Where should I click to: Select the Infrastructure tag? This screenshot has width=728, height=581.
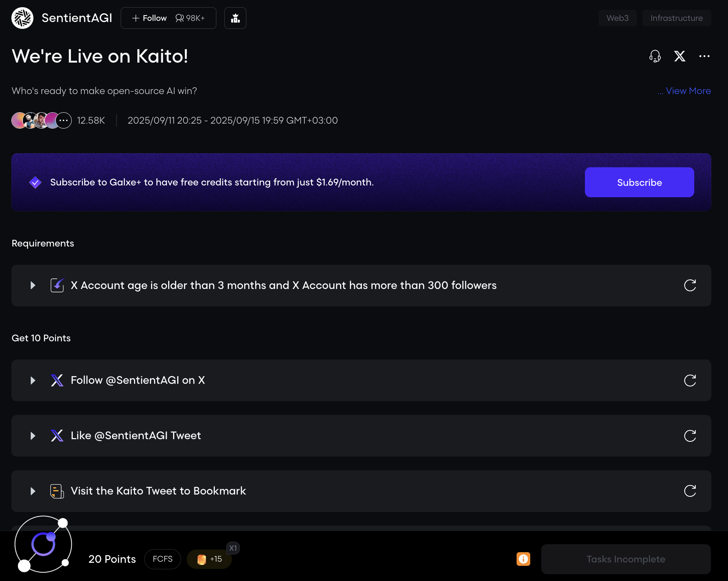676,18
